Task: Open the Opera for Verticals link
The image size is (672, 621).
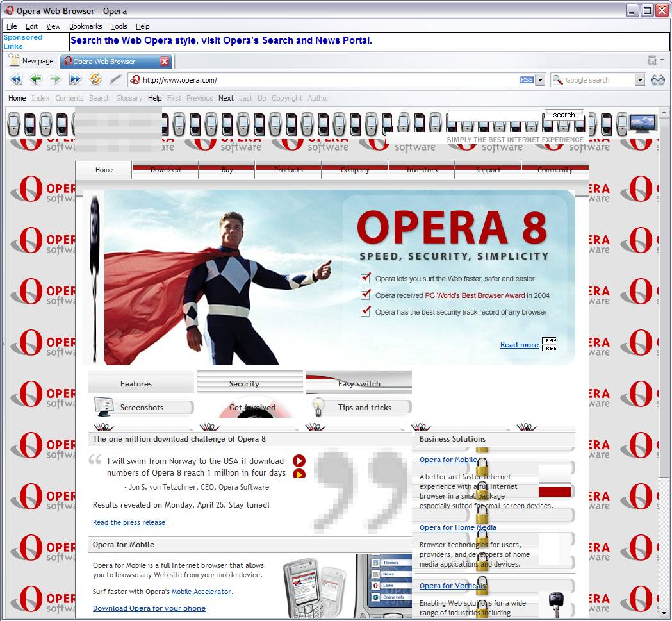Action: coord(452,585)
